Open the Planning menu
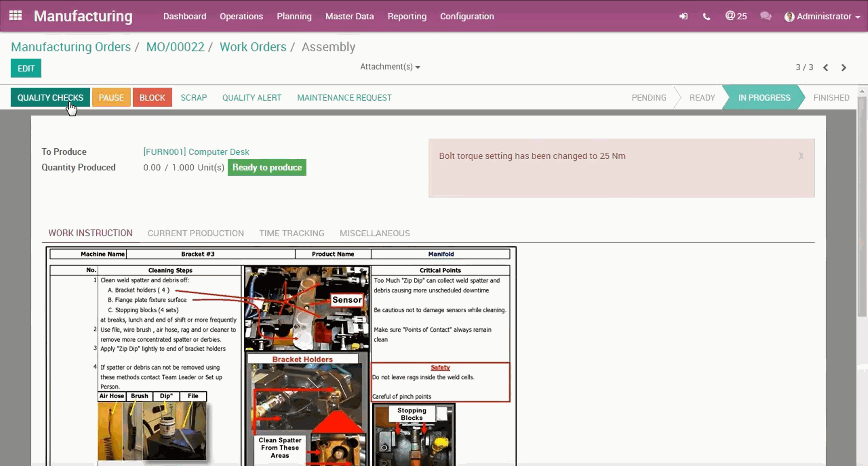Screen dimensions: 868x466 (x=294, y=16)
